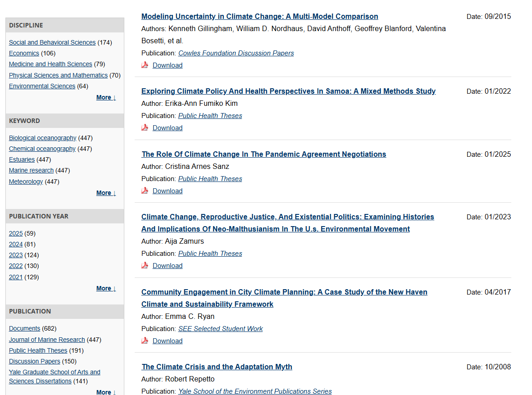Expand More under Discipline filter
This screenshot has height=395, width=532.
click(106, 97)
